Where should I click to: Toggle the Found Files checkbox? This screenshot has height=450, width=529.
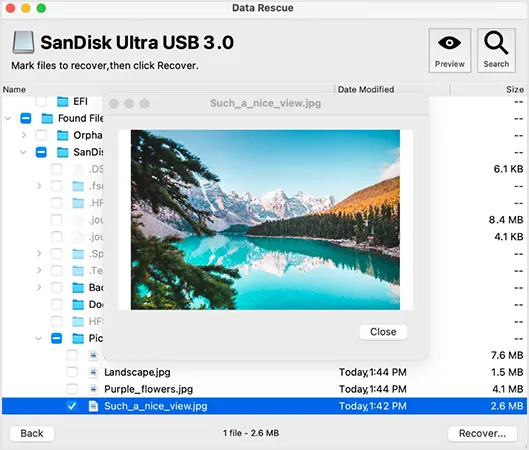pos(26,118)
